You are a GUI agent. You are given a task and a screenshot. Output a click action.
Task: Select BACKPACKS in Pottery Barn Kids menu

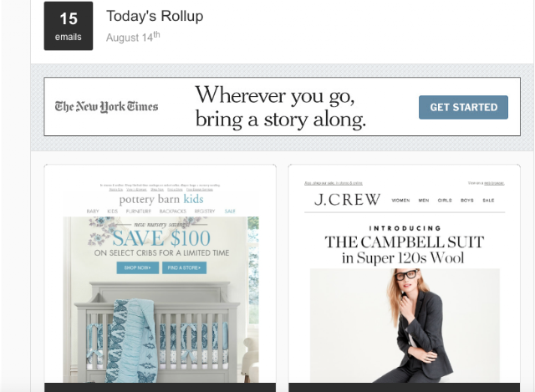pyautogui.click(x=173, y=211)
